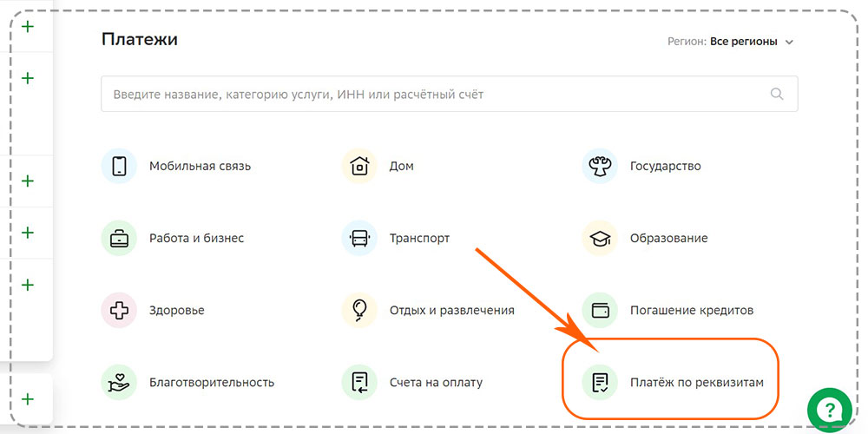
Task: Click the topmost green plus in sidebar
Action: click(27, 27)
